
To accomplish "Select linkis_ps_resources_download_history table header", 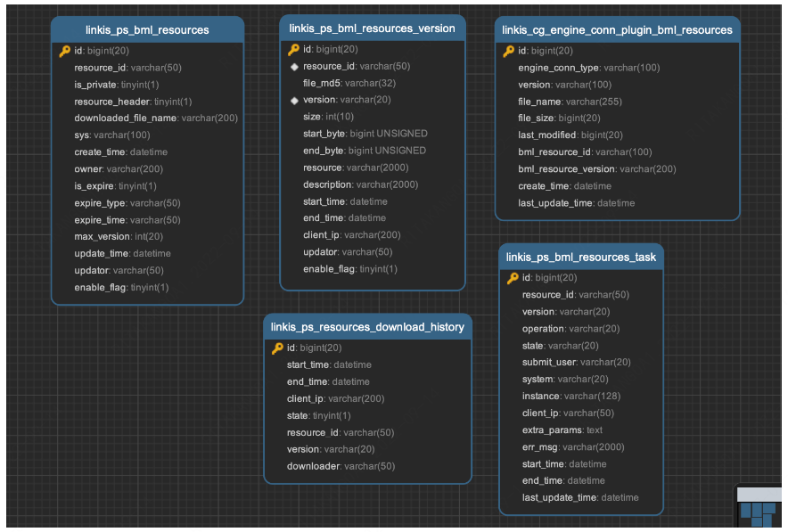I will (x=368, y=327).
